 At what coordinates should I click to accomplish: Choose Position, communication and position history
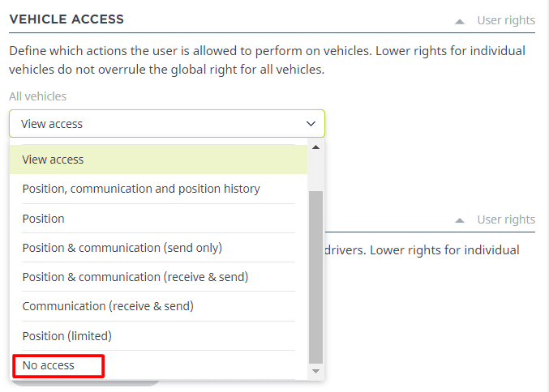pos(141,189)
